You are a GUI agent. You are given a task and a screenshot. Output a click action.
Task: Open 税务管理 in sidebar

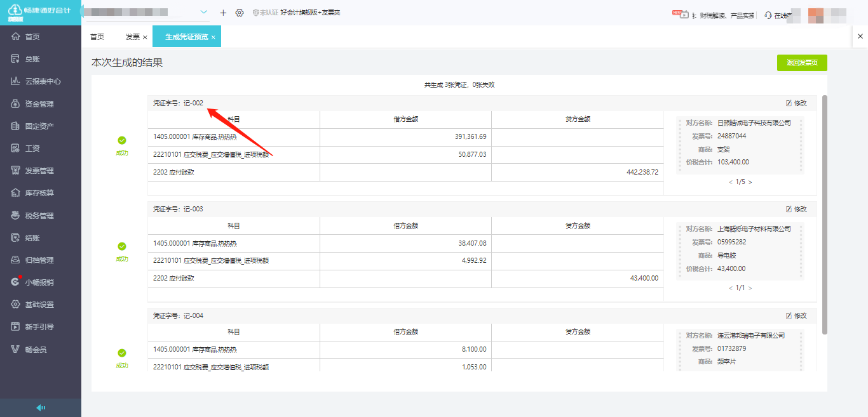point(41,216)
